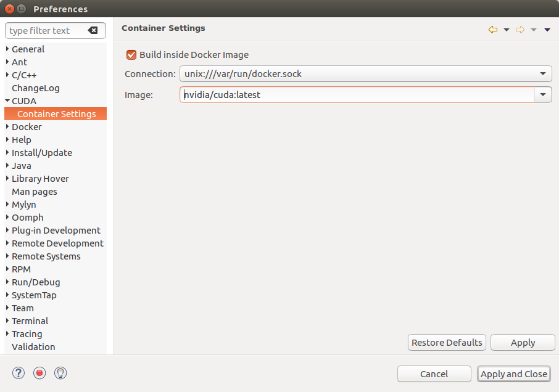Open the Image dropdown arrow
The width and height of the screenshot is (559, 392).
point(542,94)
